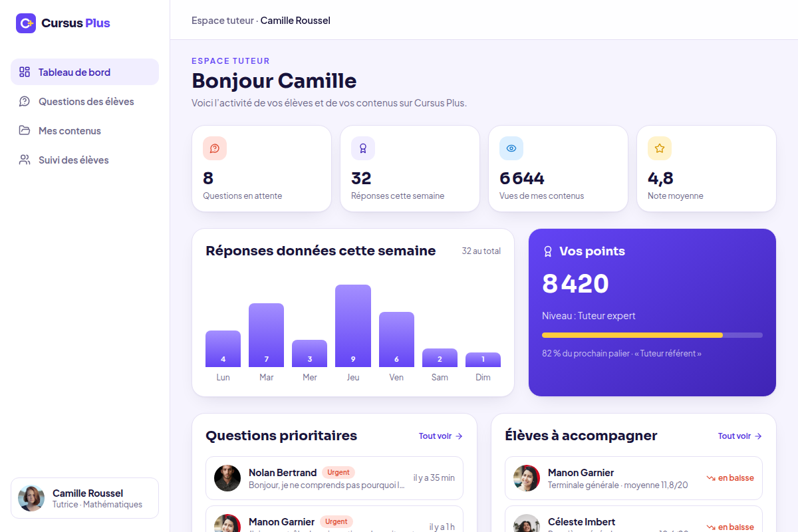This screenshot has height=532, width=798.
Task: Go to Mes contenus in the sidebar
Action: pyautogui.click(x=84, y=130)
